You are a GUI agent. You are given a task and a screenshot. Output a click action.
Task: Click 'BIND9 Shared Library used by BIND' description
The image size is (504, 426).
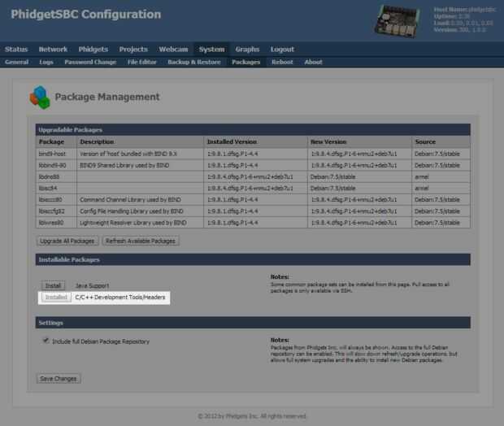point(124,165)
